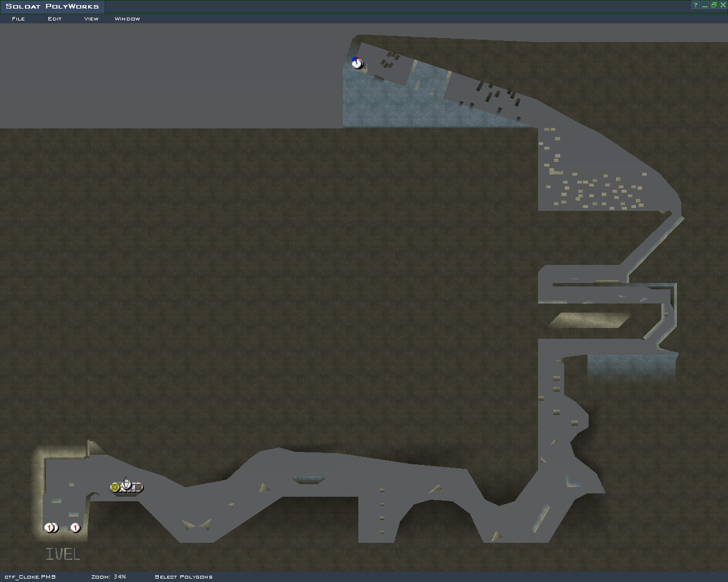Select the brown crate spawn icon
728x582 pixels.
tap(138, 487)
